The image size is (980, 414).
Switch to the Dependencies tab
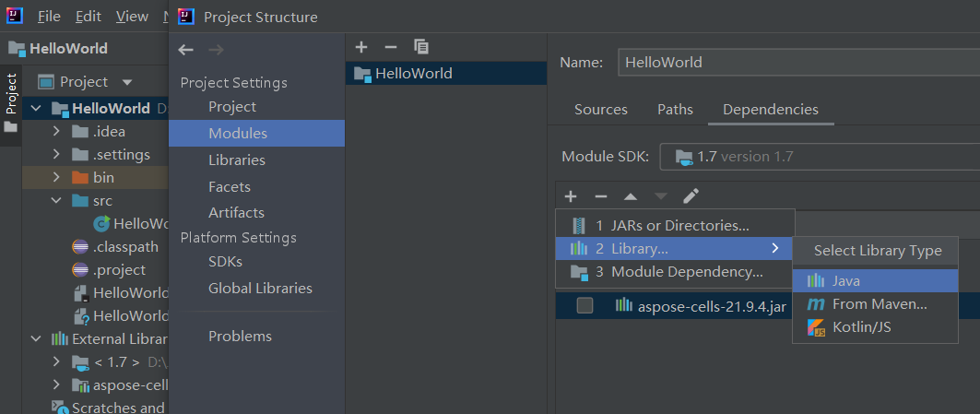click(771, 110)
